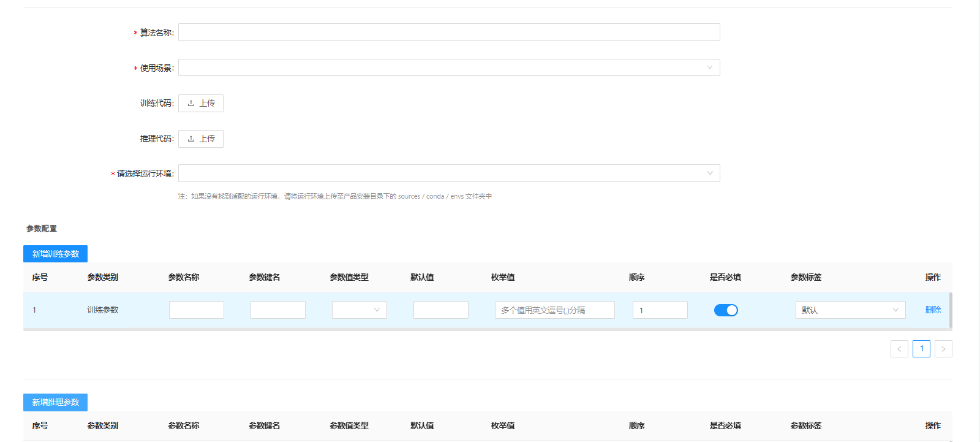Click the training table vertical scrollbar
The height and width of the screenshot is (442, 980).
coord(950,310)
